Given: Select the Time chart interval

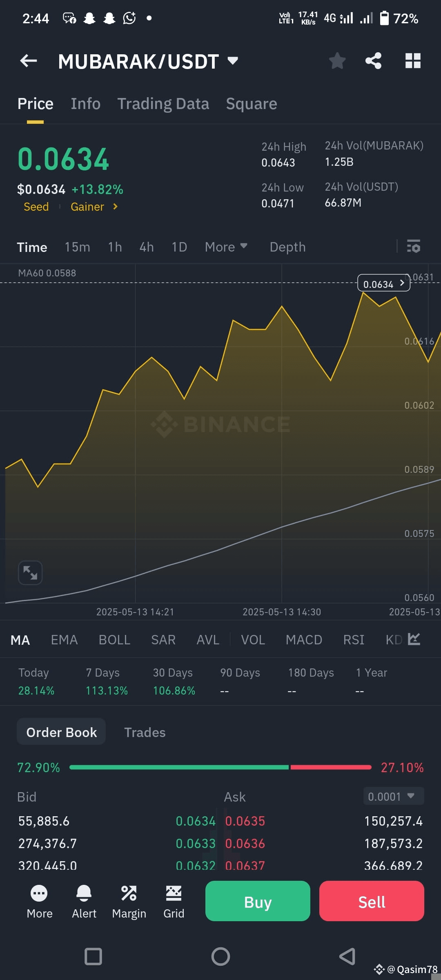Looking at the screenshot, I should coord(32,247).
